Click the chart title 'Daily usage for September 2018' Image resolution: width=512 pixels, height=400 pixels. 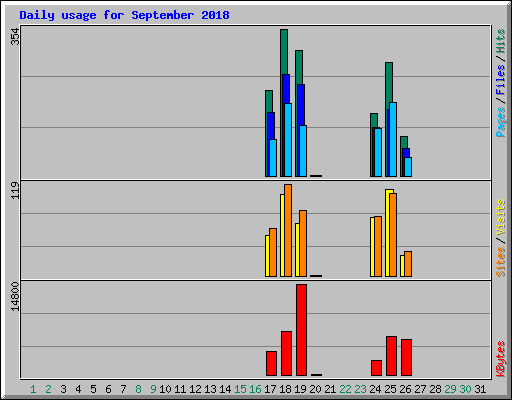(x=124, y=15)
